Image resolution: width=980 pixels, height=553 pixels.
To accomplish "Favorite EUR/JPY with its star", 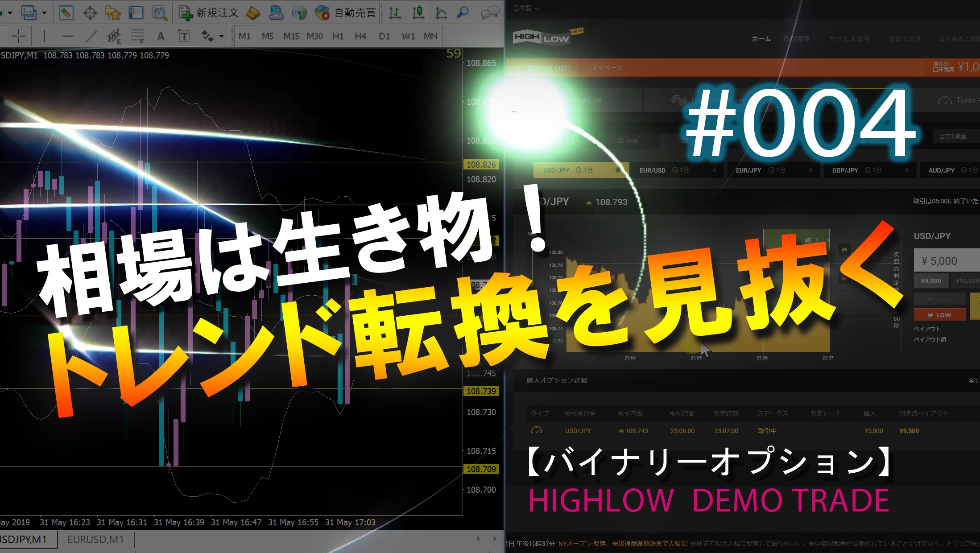I will 810,170.
